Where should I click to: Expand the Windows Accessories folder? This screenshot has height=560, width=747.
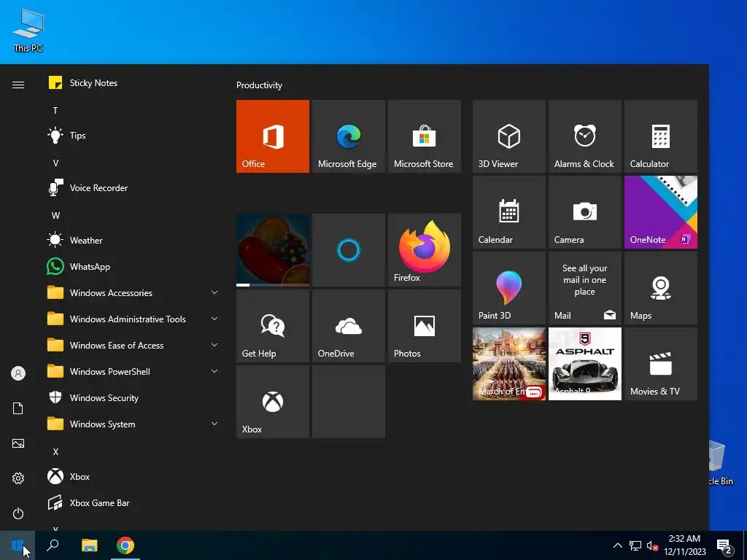[x=133, y=293]
